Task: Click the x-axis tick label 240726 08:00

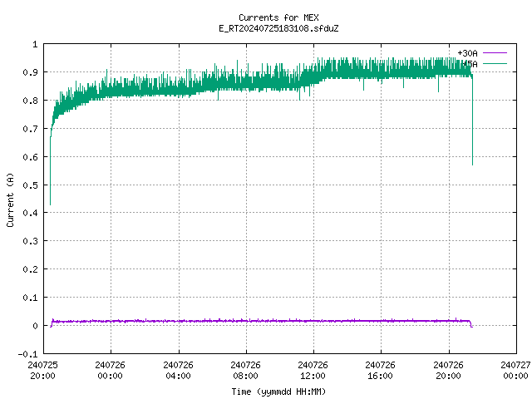Action: [245, 371]
